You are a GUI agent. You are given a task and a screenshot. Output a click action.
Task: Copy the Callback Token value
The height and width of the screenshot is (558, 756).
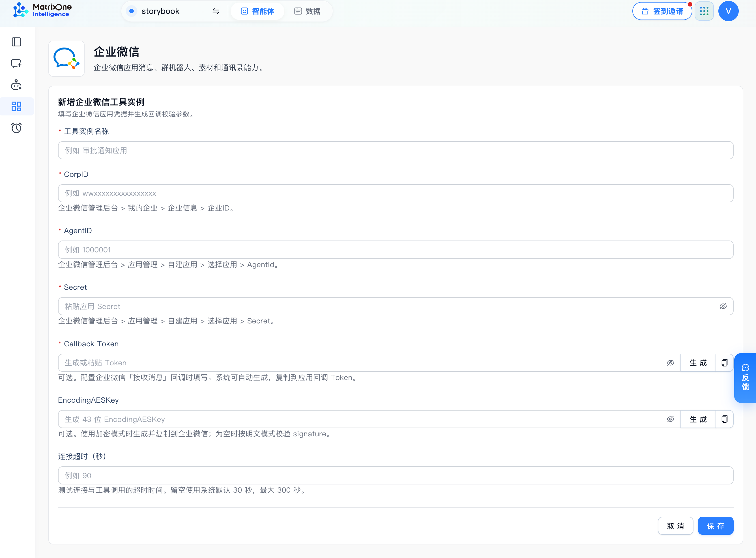click(724, 363)
